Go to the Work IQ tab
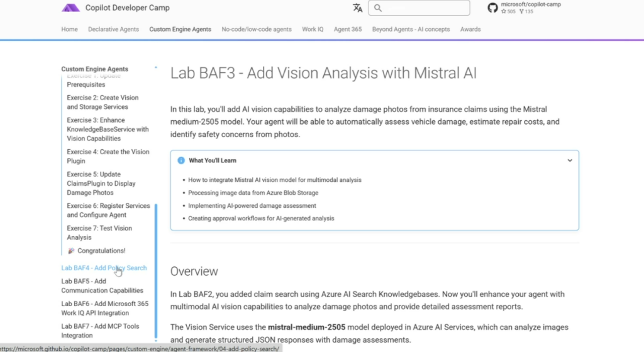This screenshot has width=644, height=352. (313, 29)
